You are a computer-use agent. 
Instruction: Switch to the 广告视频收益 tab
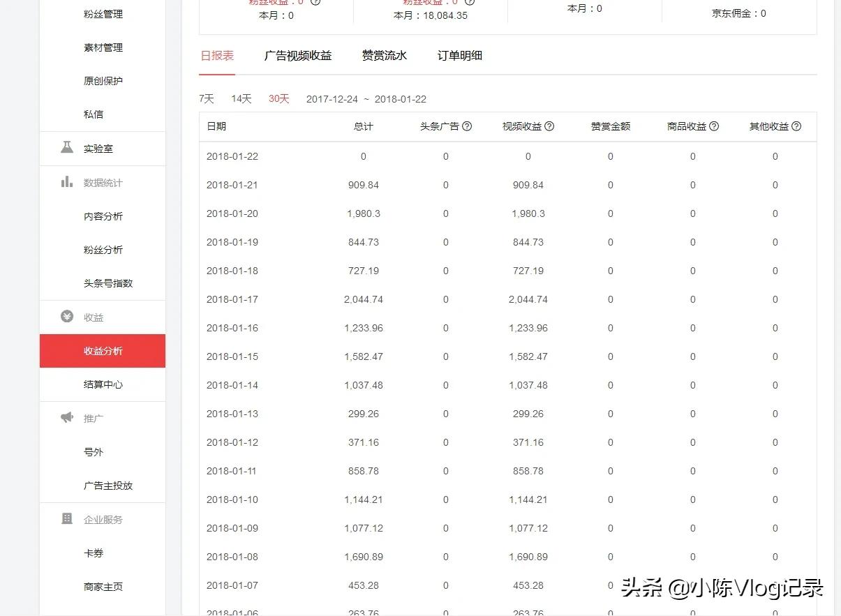coord(298,56)
